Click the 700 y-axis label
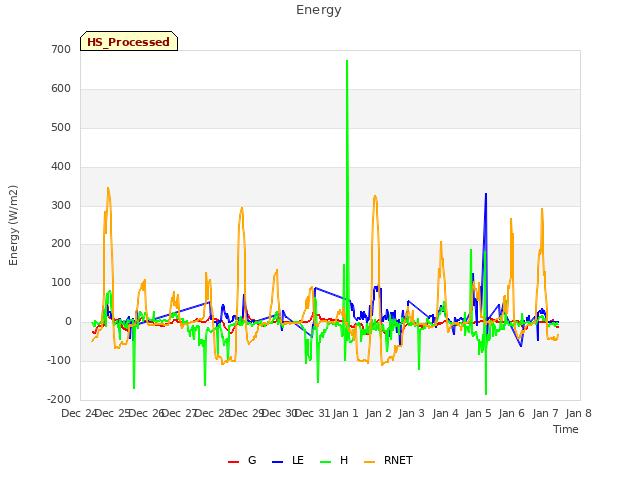This screenshot has width=640, height=480. (61, 50)
